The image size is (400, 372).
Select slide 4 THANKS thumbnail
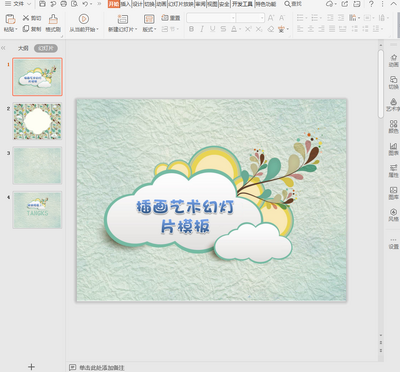[x=37, y=210]
